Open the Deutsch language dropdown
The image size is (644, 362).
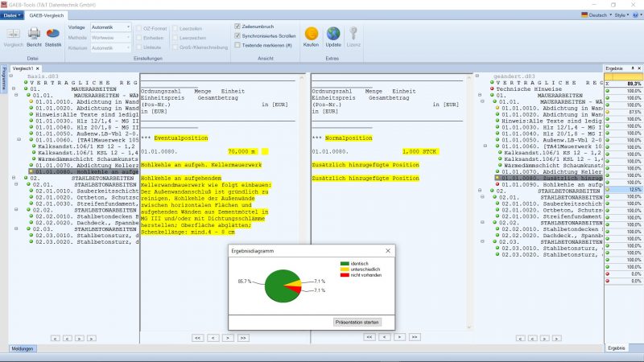pyautogui.click(x=597, y=15)
